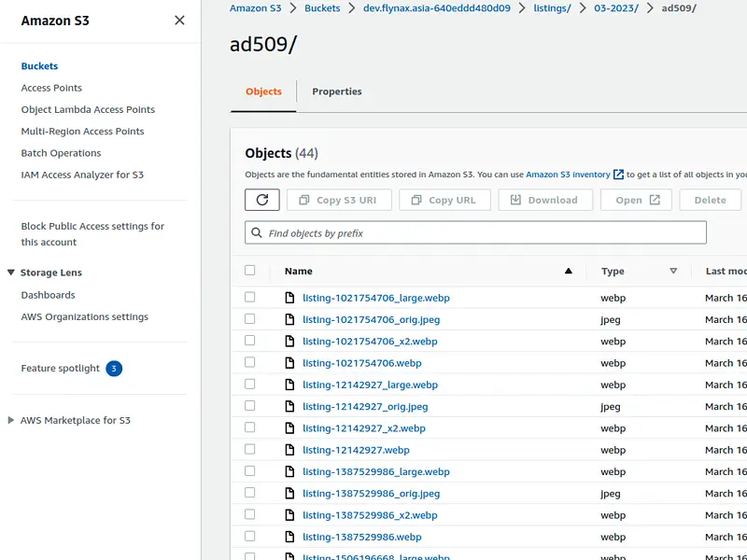Image resolution: width=747 pixels, height=560 pixels.
Task: Click the file icon for listing-1387529986_orig.jpeg
Action: click(289, 494)
